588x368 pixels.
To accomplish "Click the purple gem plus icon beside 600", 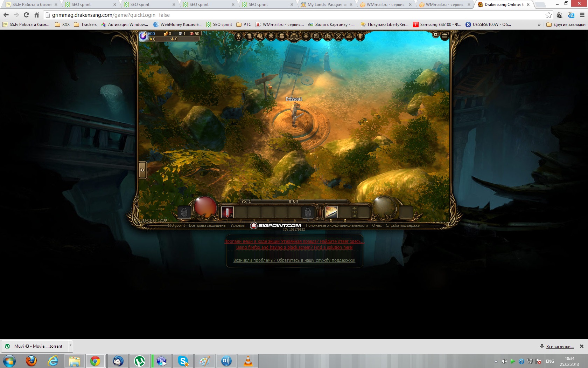I will click(x=143, y=35).
